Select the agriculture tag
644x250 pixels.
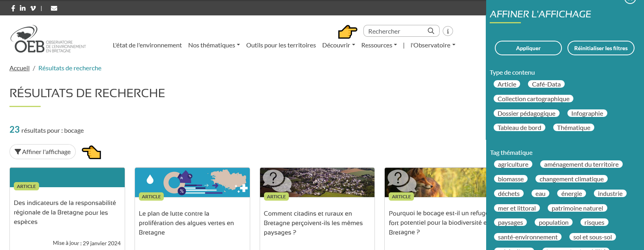click(513, 164)
